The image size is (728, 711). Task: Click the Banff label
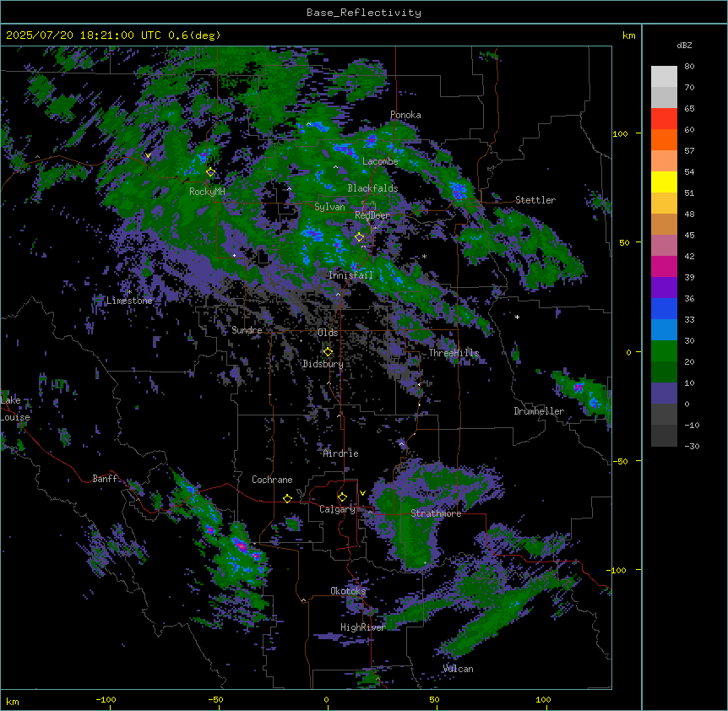105,479
